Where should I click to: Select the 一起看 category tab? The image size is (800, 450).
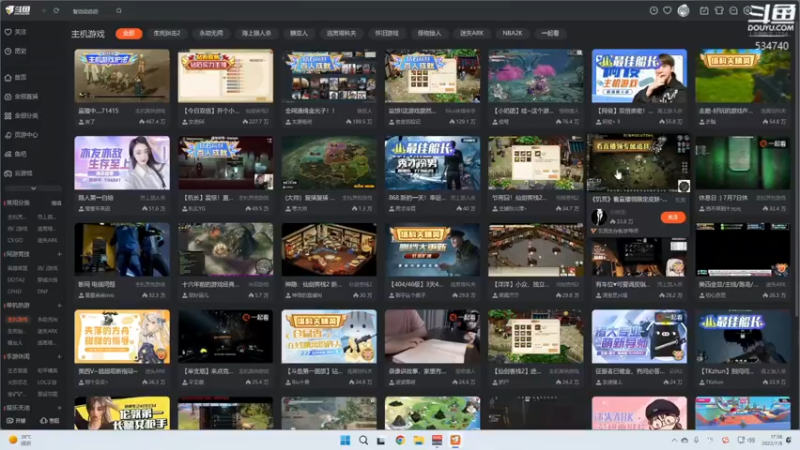(550, 33)
